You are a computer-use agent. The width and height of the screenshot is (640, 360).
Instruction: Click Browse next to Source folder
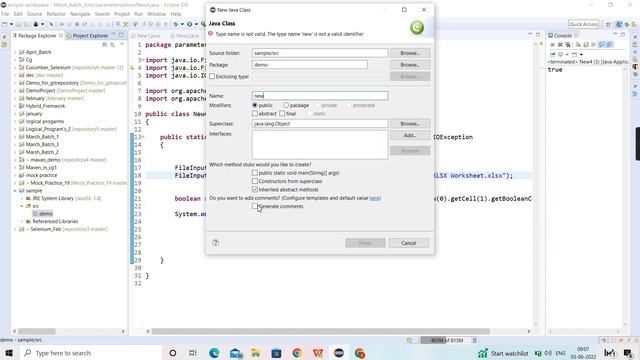[x=410, y=53]
